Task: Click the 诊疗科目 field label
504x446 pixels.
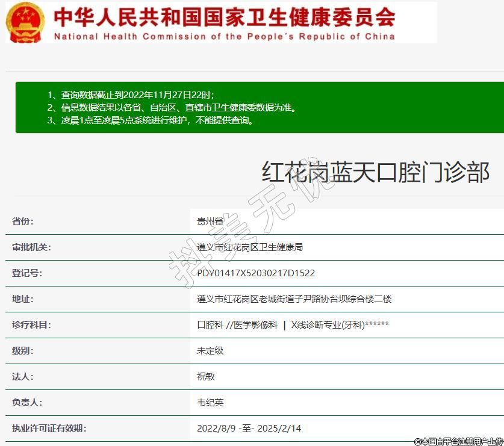Action: click(x=32, y=325)
